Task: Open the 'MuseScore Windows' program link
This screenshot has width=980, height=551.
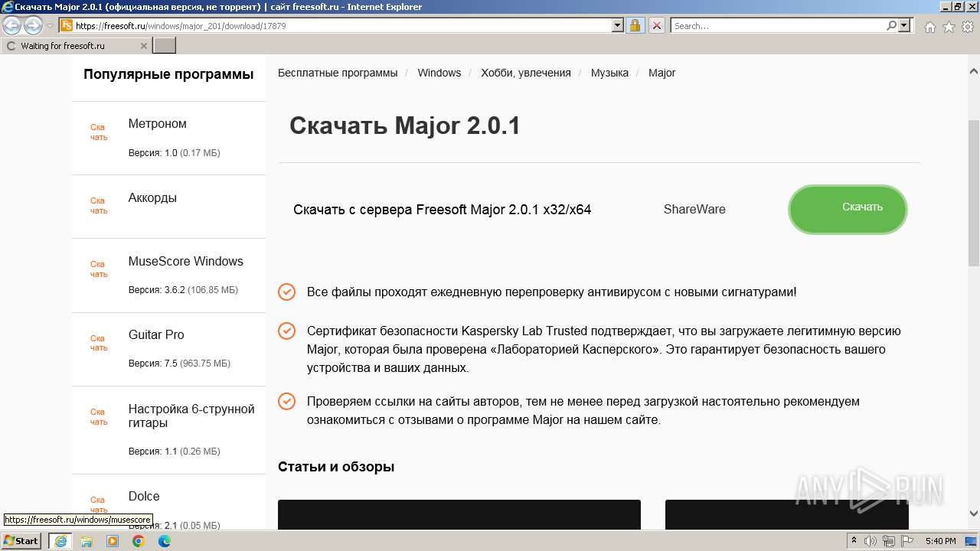Action: coord(186,261)
